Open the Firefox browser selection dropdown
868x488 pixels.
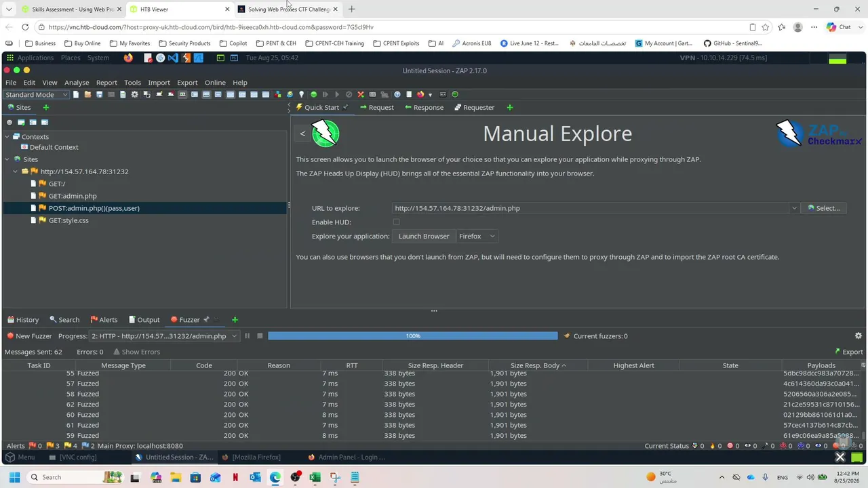pyautogui.click(x=477, y=236)
